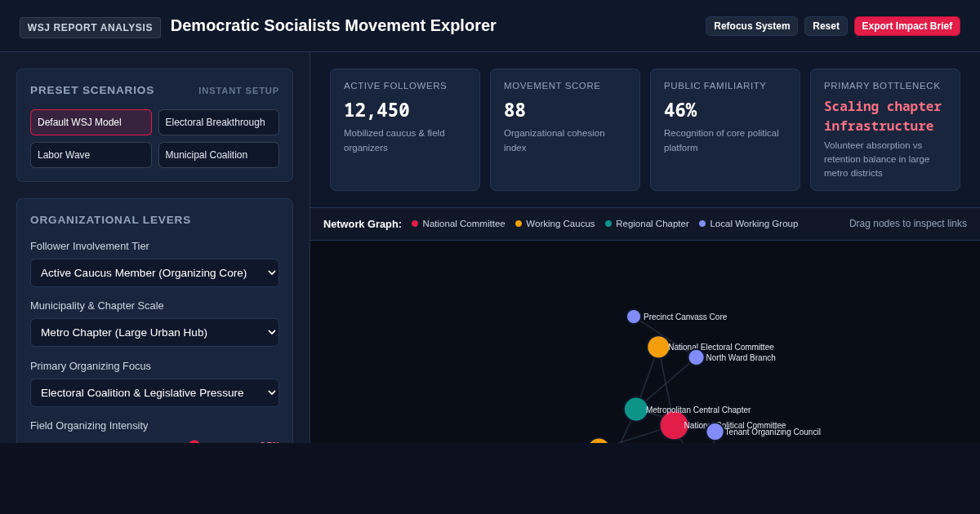Click the National Political Committee red node

point(674,425)
